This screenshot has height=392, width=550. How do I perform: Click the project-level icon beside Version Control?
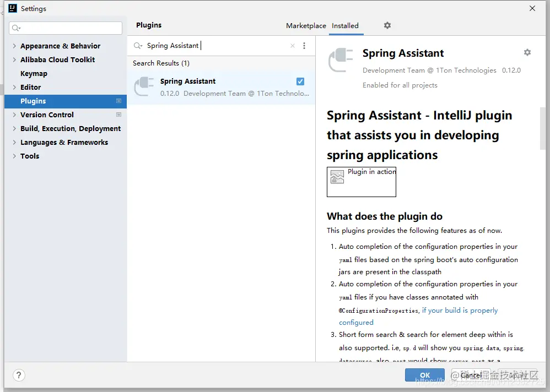click(118, 115)
